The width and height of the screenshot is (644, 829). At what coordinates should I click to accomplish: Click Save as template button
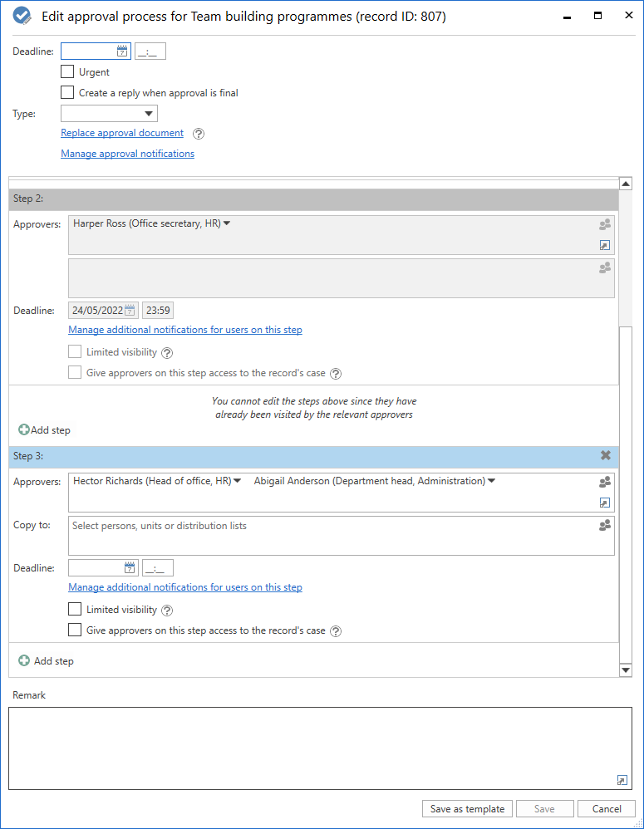click(x=466, y=809)
